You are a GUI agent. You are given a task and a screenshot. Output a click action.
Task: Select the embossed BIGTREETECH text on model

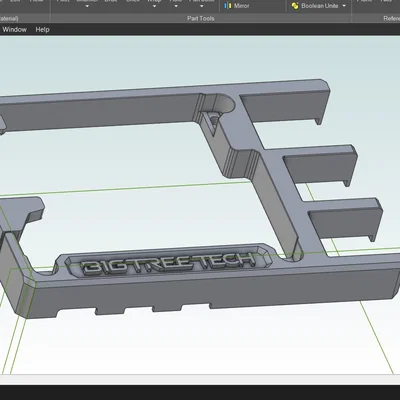click(168, 263)
